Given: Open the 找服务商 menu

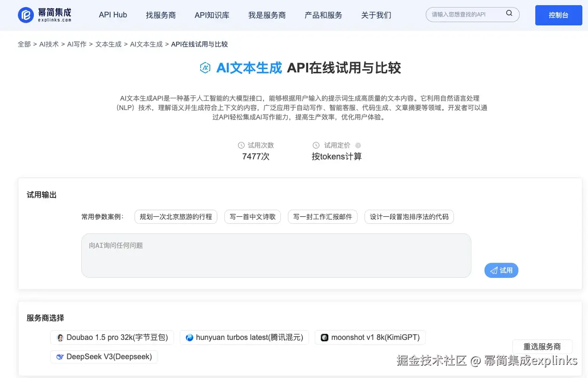Looking at the screenshot, I should coord(161,15).
